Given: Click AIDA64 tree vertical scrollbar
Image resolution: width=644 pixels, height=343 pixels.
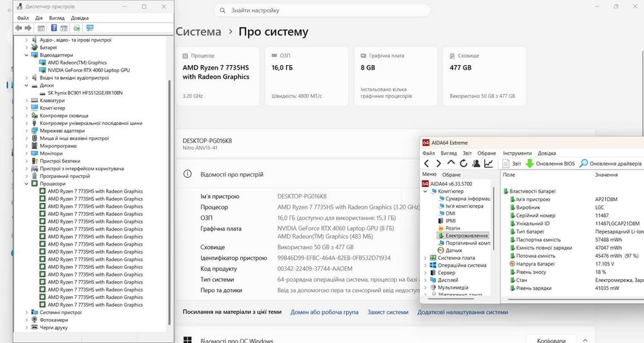Looking at the screenshot, I should (494, 218).
